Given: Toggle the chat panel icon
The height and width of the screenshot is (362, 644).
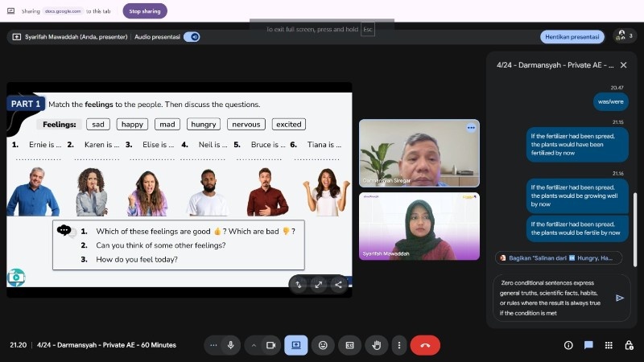Looking at the screenshot, I should coord(588,345).
